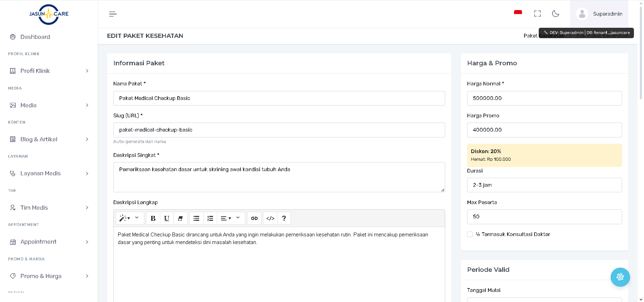Click the eraser remove-format icon
This screenshot has height=302, width=644.
[x=180, y=218]
